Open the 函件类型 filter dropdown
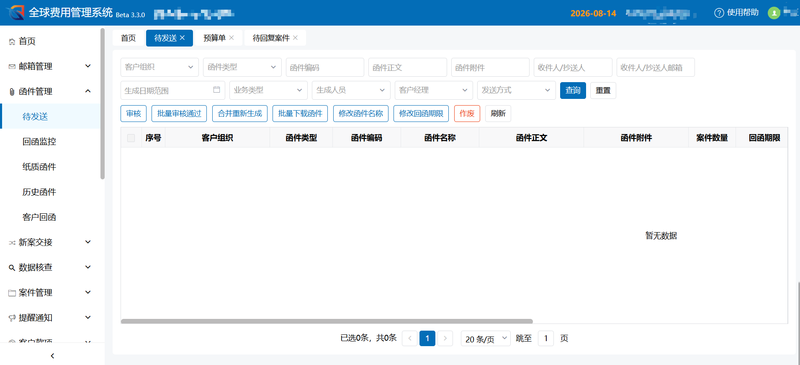 (x=242, y=67)
